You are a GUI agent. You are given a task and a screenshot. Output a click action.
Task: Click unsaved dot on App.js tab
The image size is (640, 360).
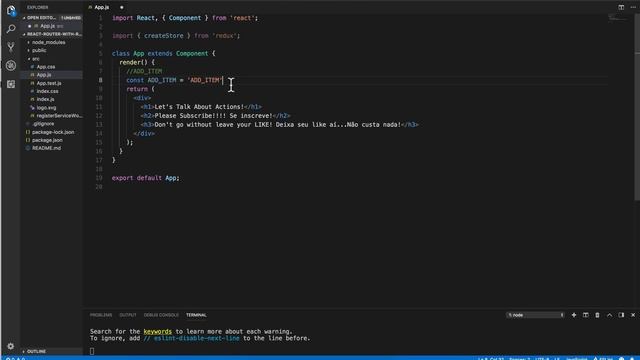(x=122, y=7)
